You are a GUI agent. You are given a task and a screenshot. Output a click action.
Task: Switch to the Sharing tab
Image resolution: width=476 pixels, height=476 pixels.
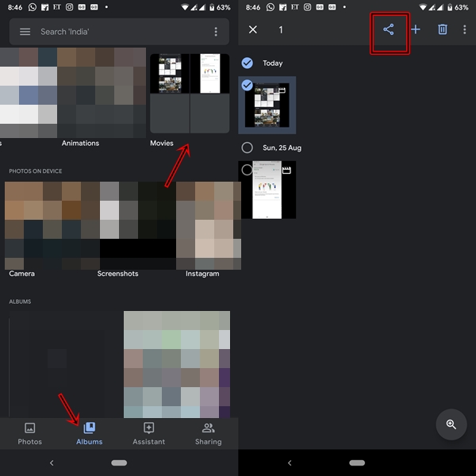208,433
